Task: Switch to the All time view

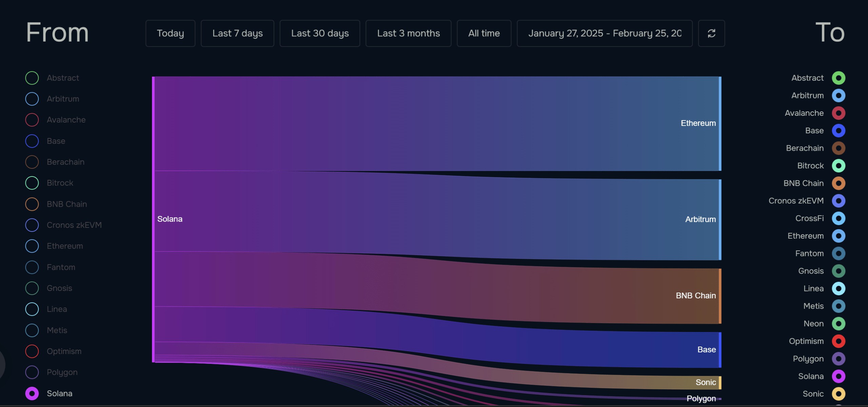Action: coord(484,33)
